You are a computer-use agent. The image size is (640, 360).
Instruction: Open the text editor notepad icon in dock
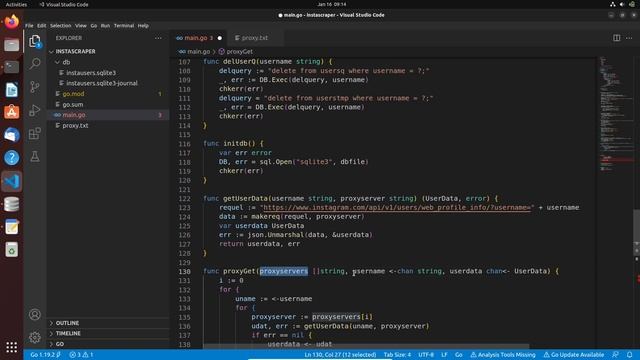click(11, 227)
